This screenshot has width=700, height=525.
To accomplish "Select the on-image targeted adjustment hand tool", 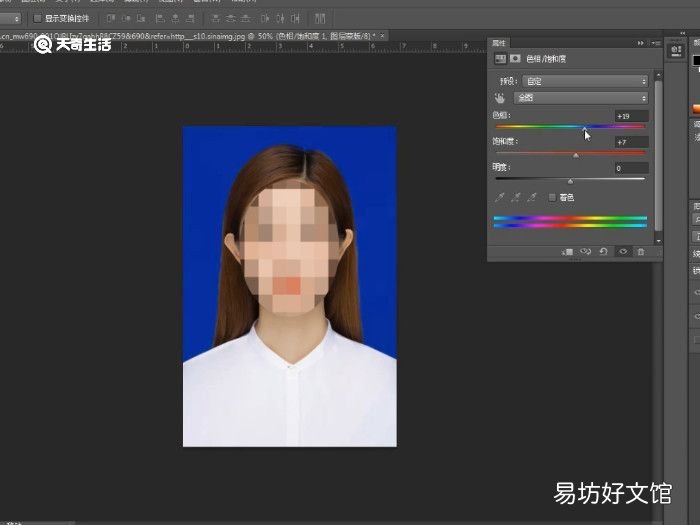I will pos(500,98).
